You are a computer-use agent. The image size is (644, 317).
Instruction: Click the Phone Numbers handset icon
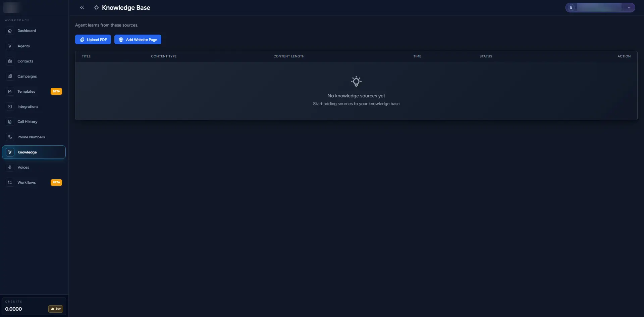click(10, 137)
